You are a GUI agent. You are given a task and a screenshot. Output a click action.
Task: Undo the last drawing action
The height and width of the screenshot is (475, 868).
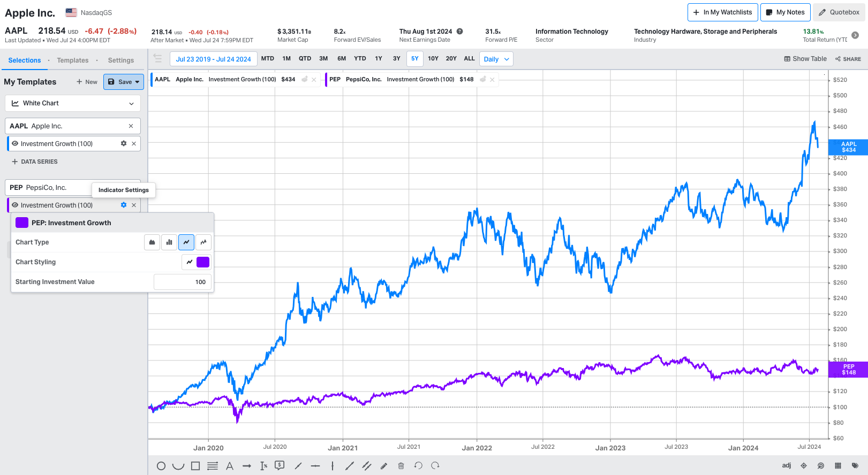click(x=418, y=466)
